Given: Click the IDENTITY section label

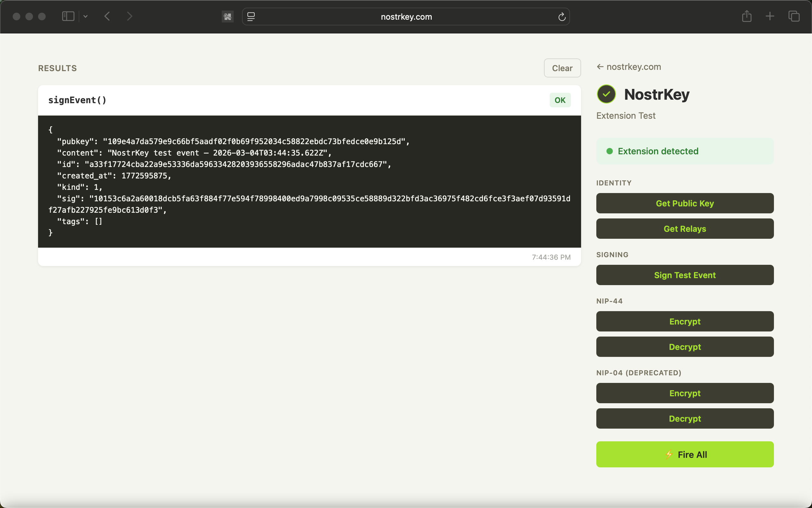Looking at the screenshot, I should tap(614, 183).
